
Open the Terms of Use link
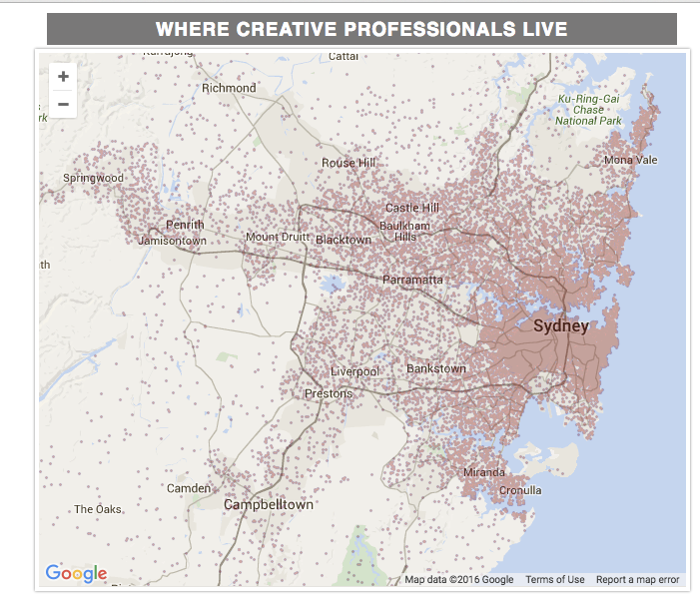[555, 579]
